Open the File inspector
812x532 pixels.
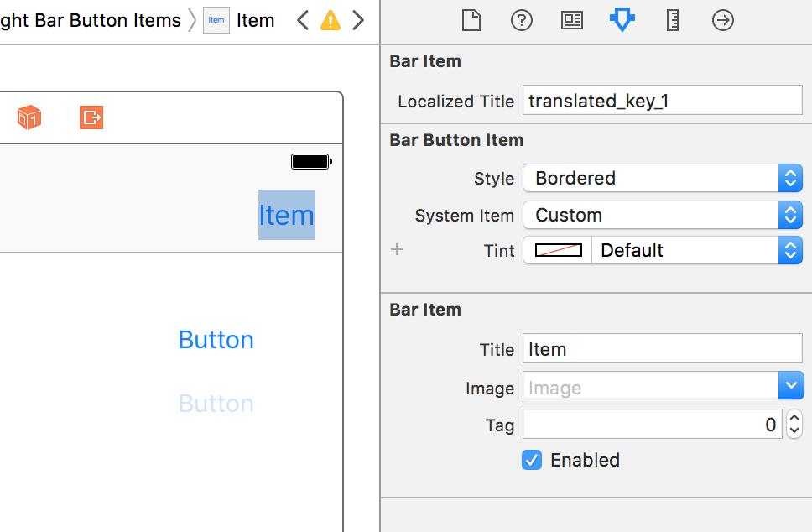click(x=471, y=22)
